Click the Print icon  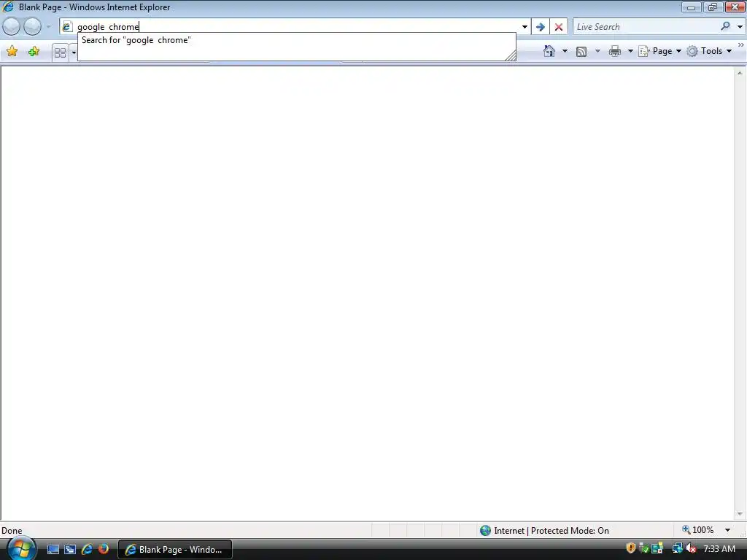[x=615, y=51]
